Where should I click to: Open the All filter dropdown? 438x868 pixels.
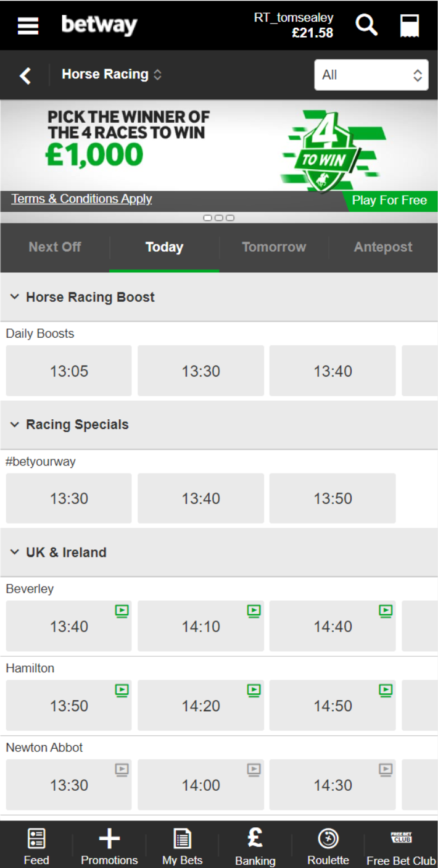[371, 75]
